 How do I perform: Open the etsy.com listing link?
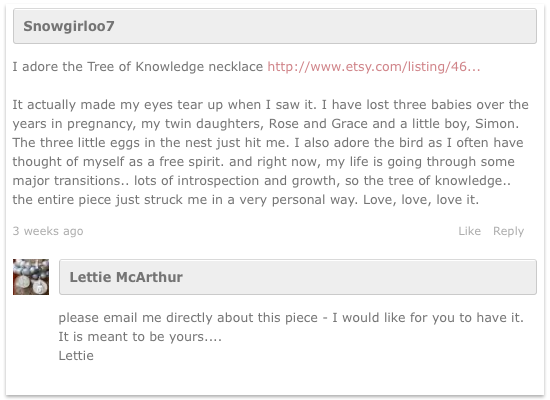[374, 67]
